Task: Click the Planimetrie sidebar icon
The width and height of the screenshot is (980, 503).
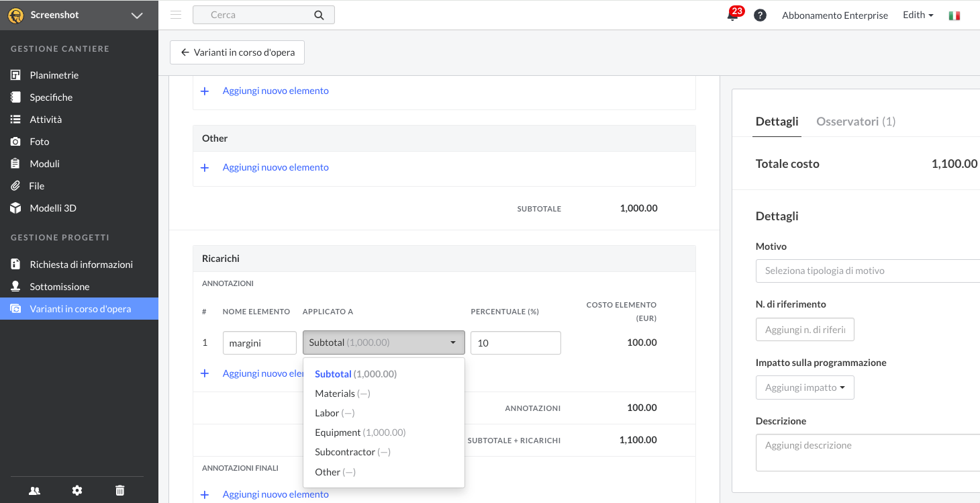Action: pos(15,75)
